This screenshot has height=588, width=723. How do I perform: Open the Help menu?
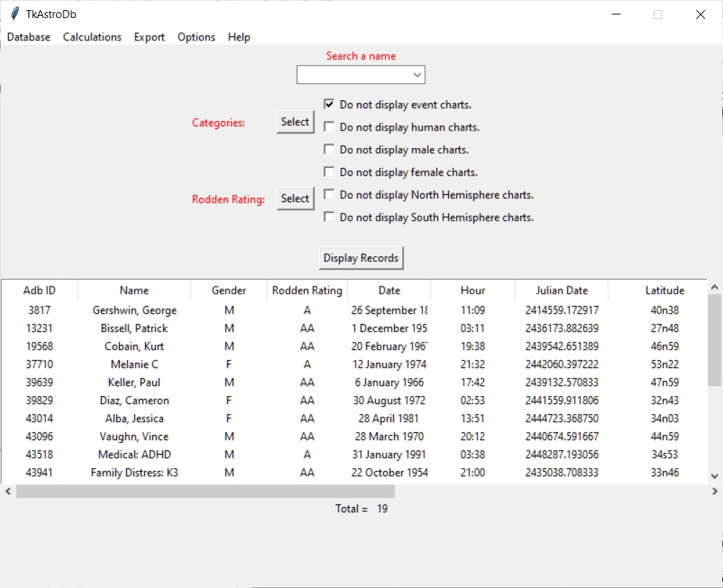point(239,37)
